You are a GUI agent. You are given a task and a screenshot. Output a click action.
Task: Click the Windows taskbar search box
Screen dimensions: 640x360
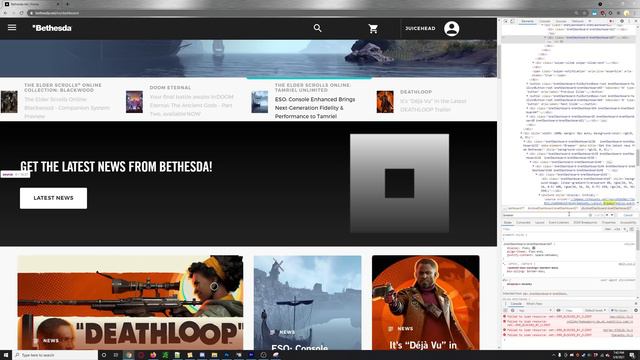[56, 355]
